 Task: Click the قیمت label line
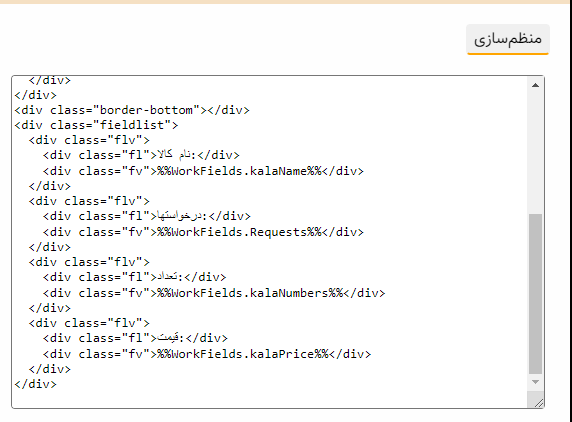[x=135, y=338]
